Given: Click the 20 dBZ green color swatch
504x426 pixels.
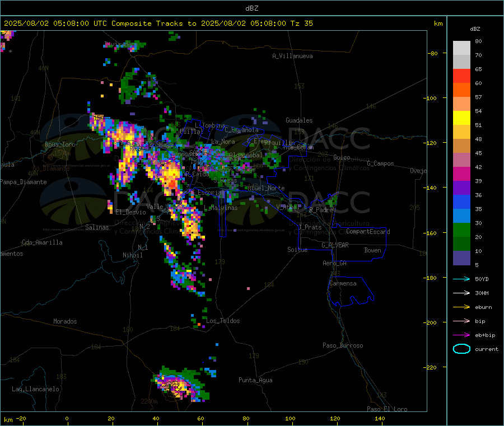Looking at the screenshot, I should (x=461, y=230).
